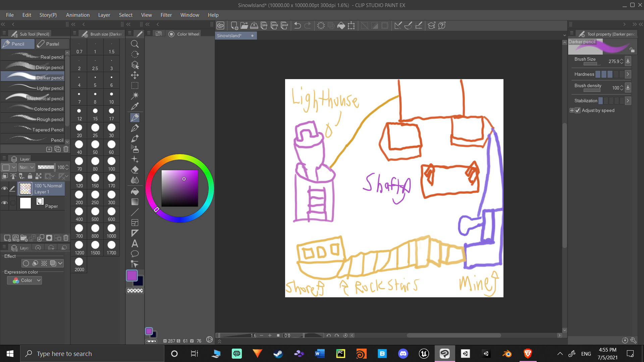Select the Pencil tool in toolbar

click(x=135, y=117)
